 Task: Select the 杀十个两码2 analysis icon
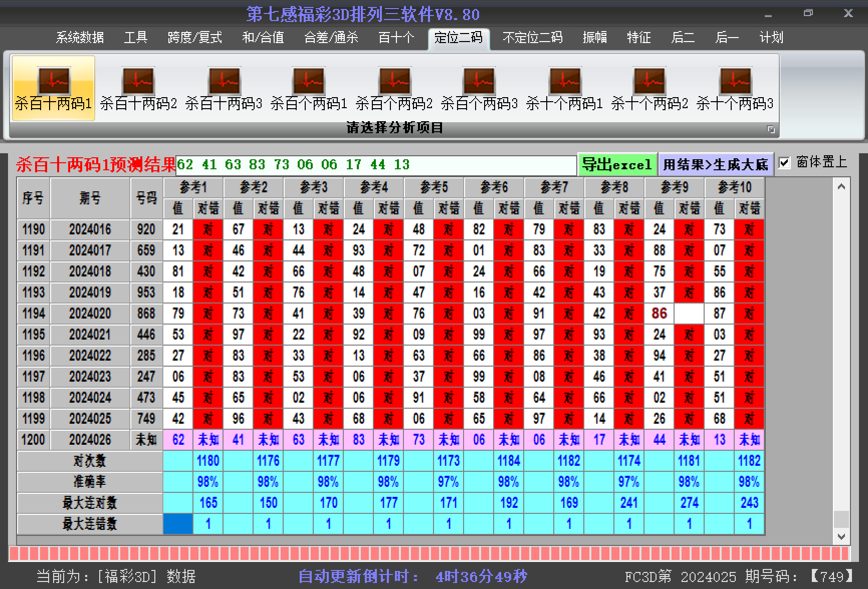[x=649, y=88]
